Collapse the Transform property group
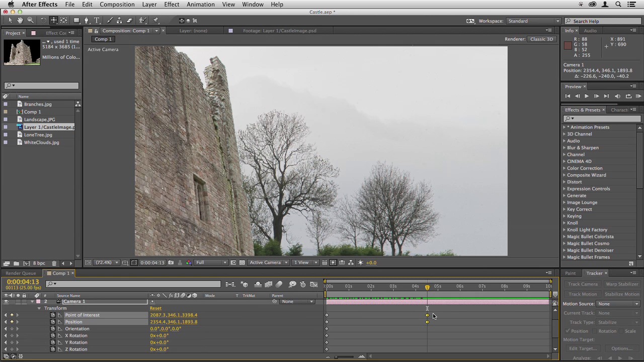The height and width of the screenshot is (362, 644). click(39, 308)
